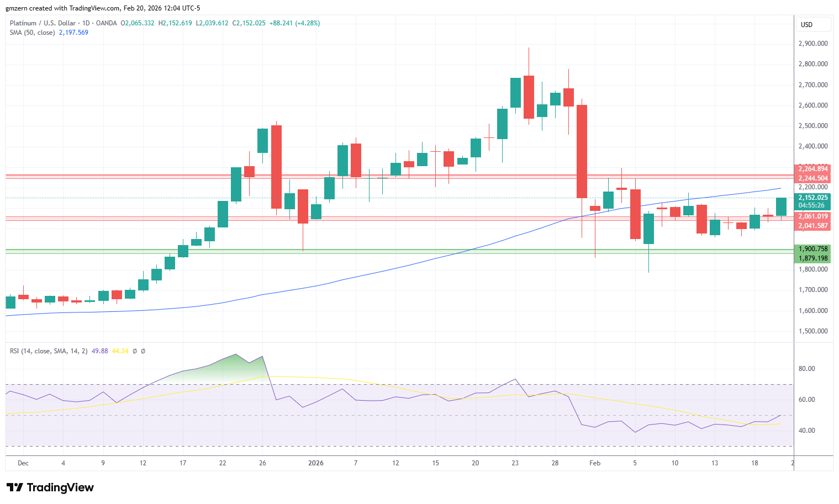Click the current price label 2,152.025
This screenshot has height=504, width=839.
(812, 198)
